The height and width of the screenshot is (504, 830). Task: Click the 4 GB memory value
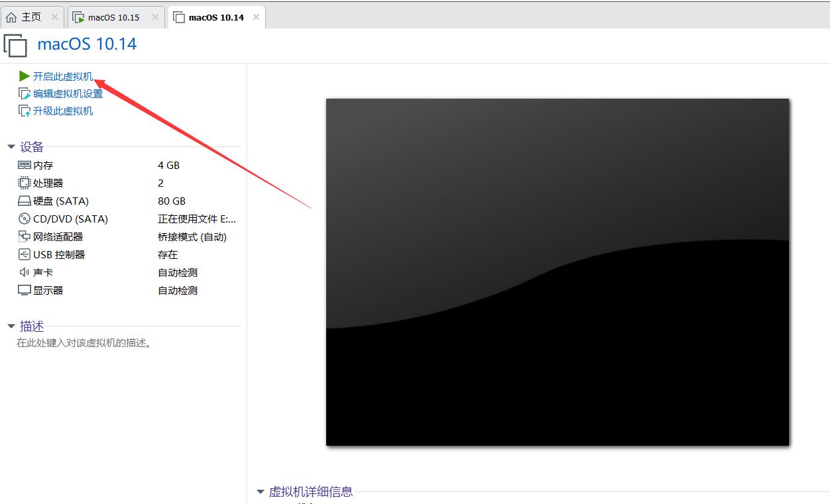168,165
